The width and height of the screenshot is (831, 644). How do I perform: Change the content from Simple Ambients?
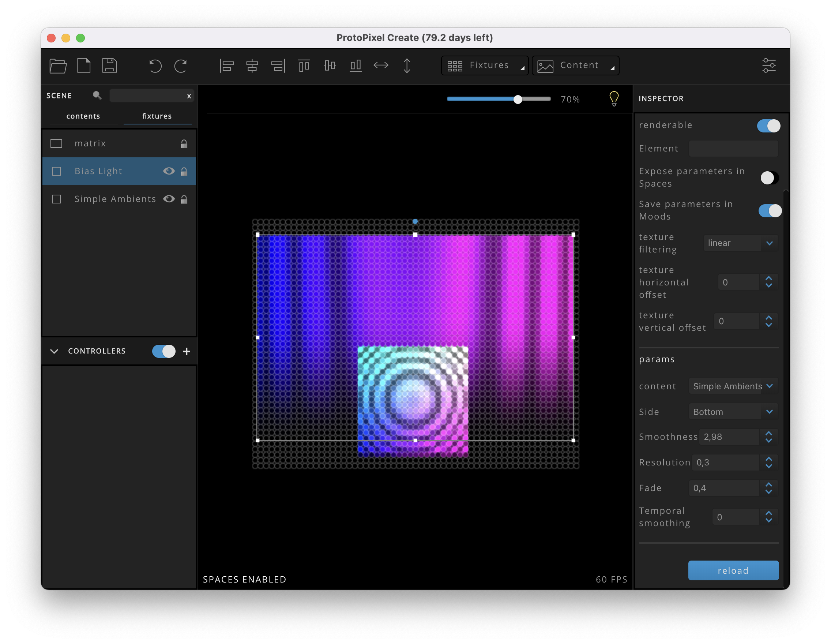pos(733,386)
